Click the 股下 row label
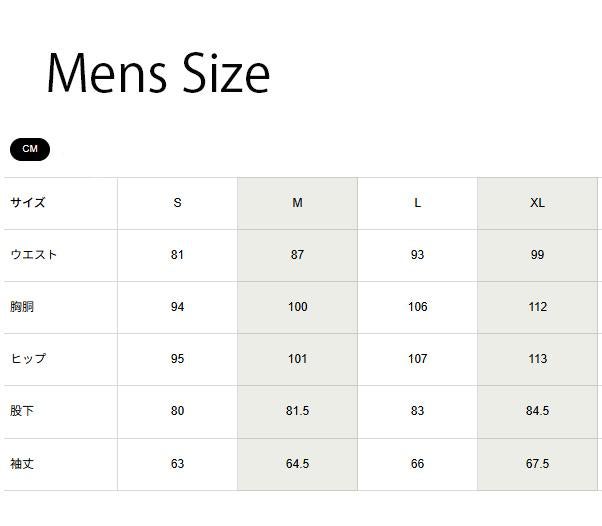The image size is (602, 526). click(x=22, y=411)
